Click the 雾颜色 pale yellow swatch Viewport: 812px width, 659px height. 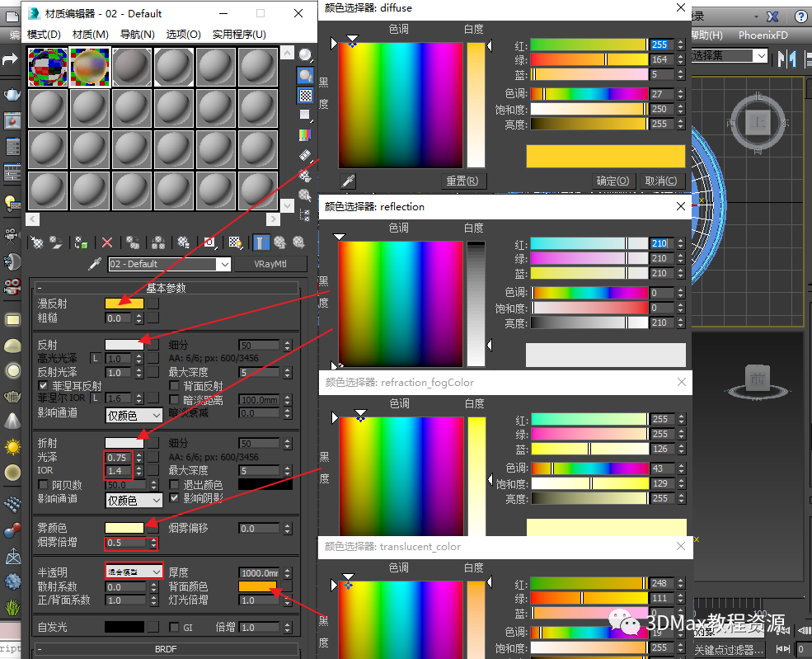point(124,528)
